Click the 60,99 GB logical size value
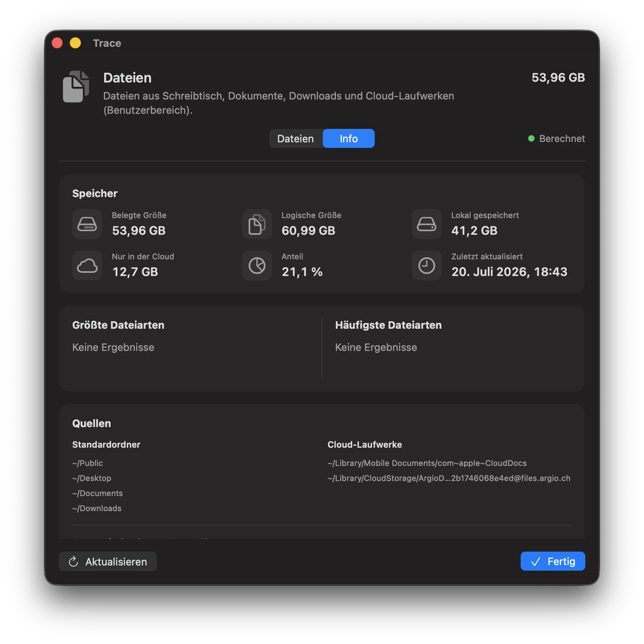 coord(309,230)
